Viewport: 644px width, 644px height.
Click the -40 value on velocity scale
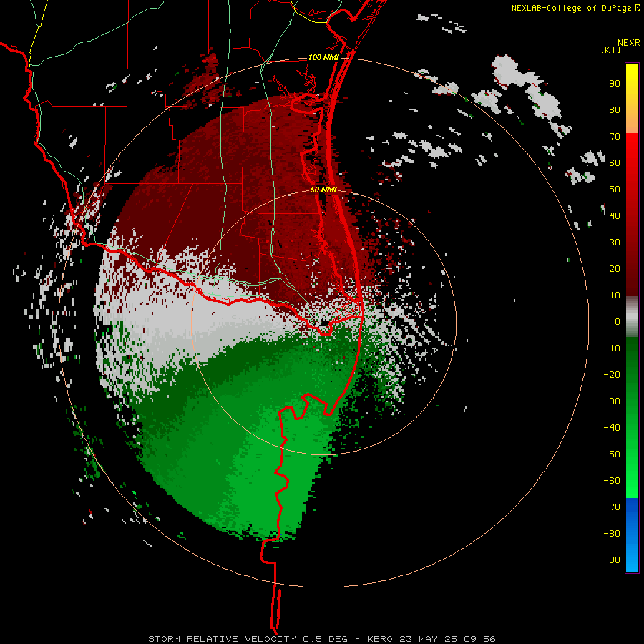coord(612,428)
